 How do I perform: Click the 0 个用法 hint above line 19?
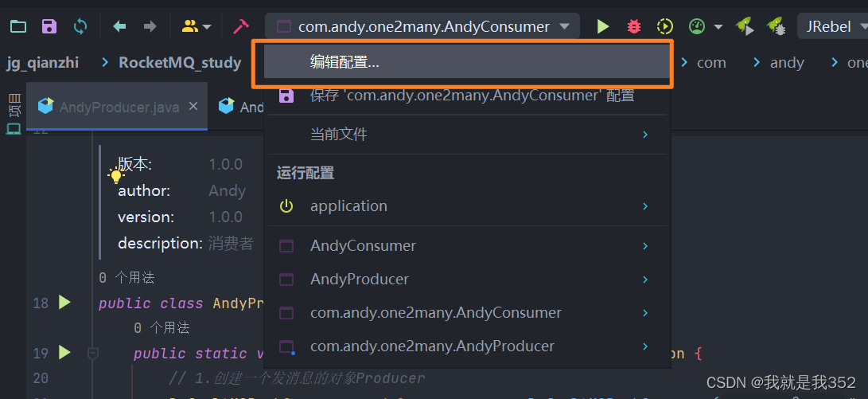point(162,328)
